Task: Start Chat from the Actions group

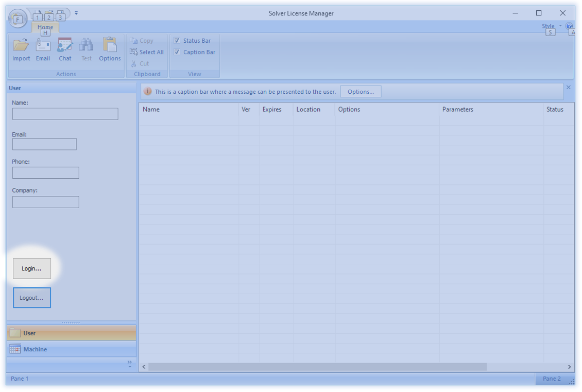Action: 65,50
